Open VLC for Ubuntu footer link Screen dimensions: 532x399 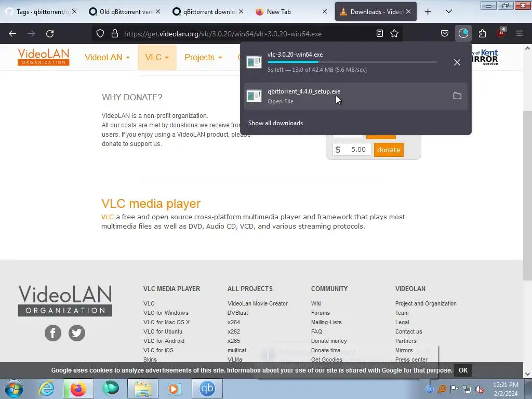pyautogui.click(x=163, y=331)
